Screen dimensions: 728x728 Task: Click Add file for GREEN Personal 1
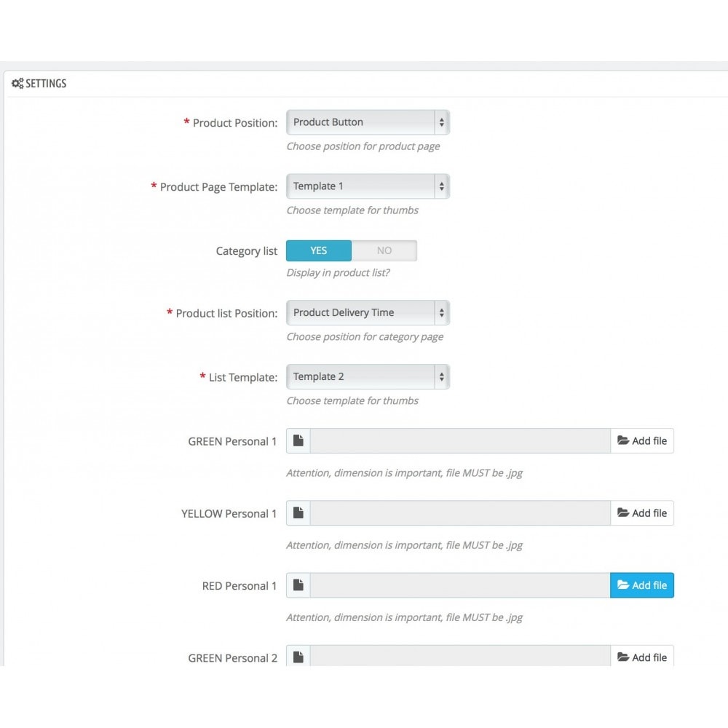click(x=642, y=440)
